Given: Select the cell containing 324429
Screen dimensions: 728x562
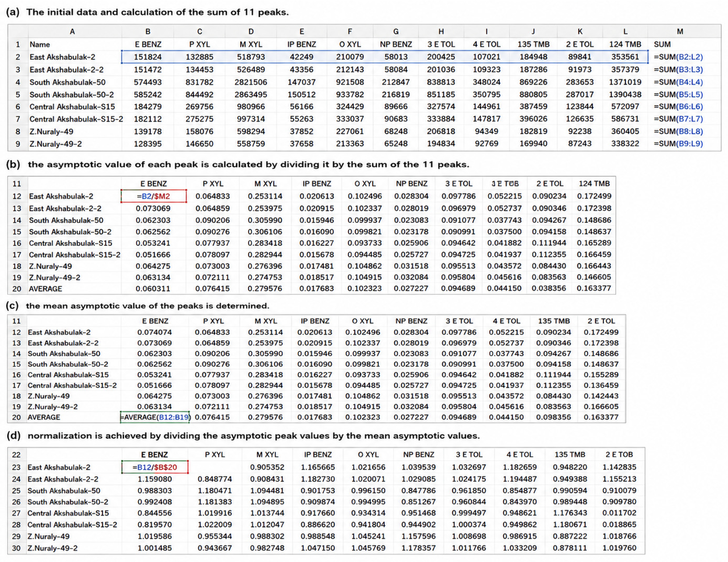Looking at the screenshot, I should (350, 107).
